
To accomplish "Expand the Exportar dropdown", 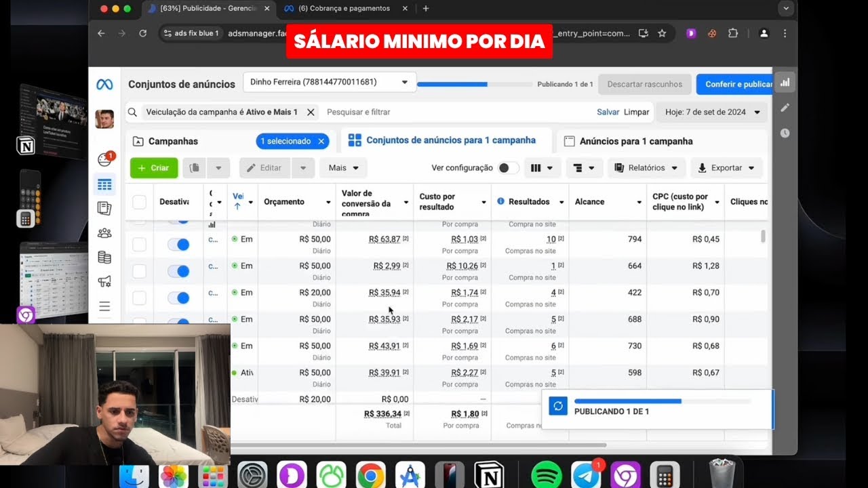I will [x=726, y=168].
